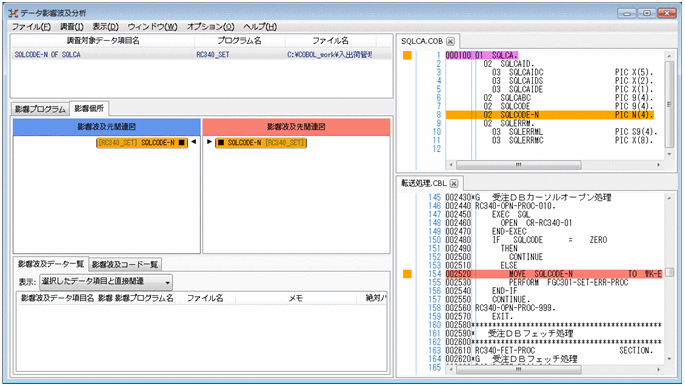The image size is (685, 387).
Task: Click the line RC340-OPN-PROC-010.
Action: 515,206
